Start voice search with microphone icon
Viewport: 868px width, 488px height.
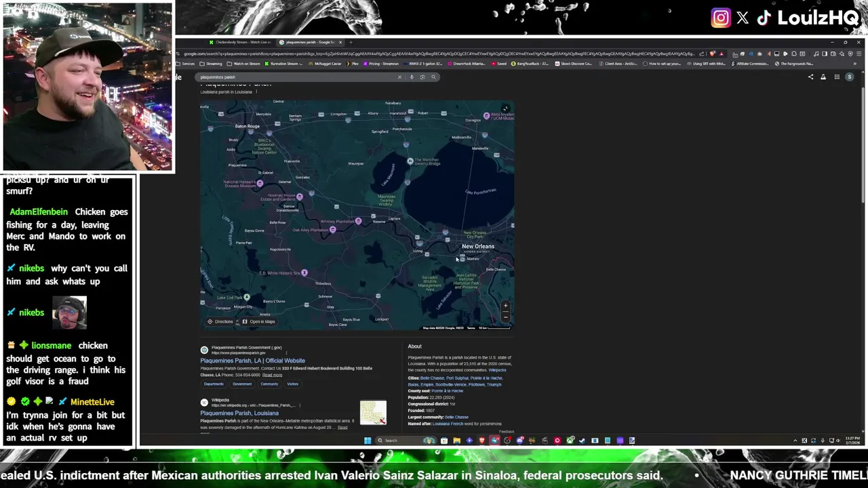tap(412, 77)
